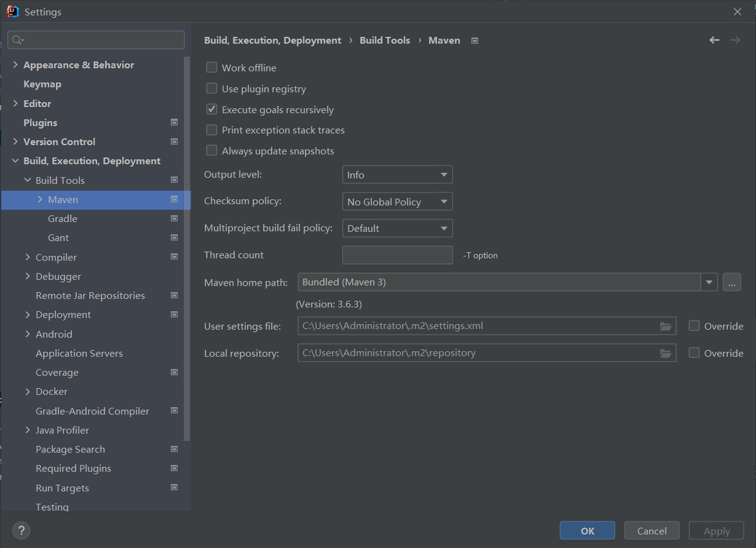Click the OK button

point(587,531)
